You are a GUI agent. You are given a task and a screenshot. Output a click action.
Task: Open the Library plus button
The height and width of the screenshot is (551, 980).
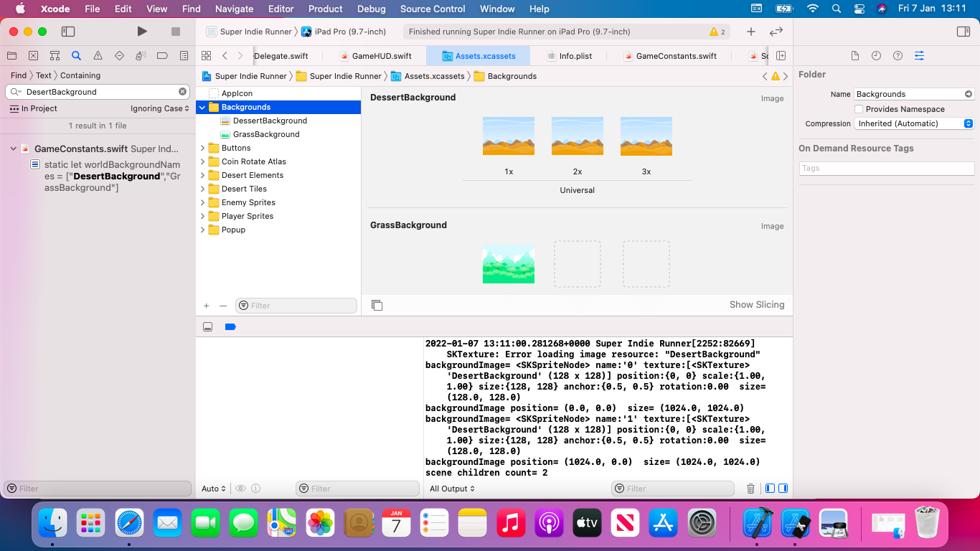(750, 32)
